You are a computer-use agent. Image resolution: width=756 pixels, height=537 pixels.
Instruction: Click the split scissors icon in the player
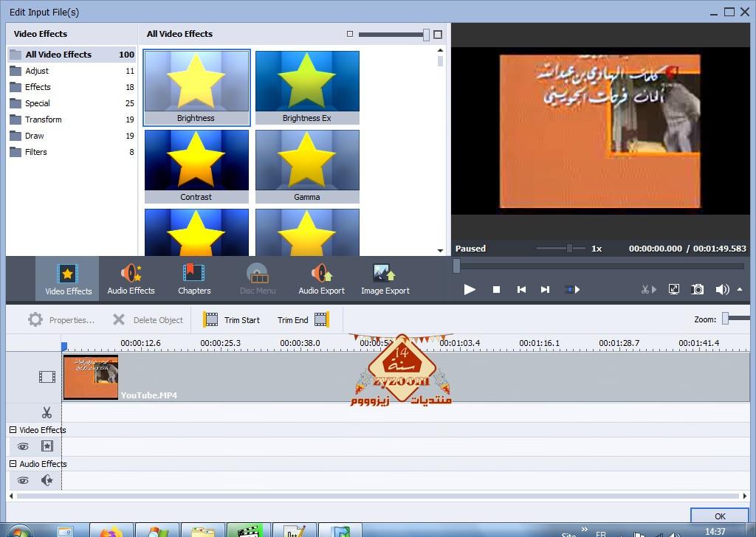point(648,289)
